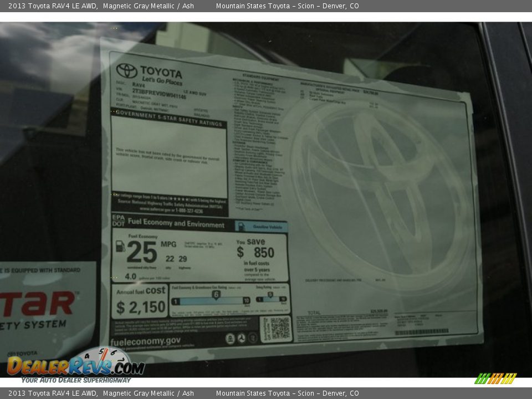Click the 'Gasoline Vehicle' label
The height and width of the screenshot is (399, 532).
267,227
